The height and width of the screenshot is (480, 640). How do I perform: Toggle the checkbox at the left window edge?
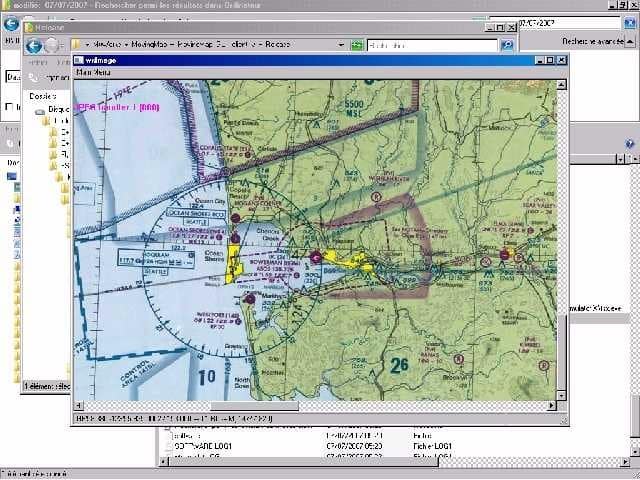tap(9, 107)
